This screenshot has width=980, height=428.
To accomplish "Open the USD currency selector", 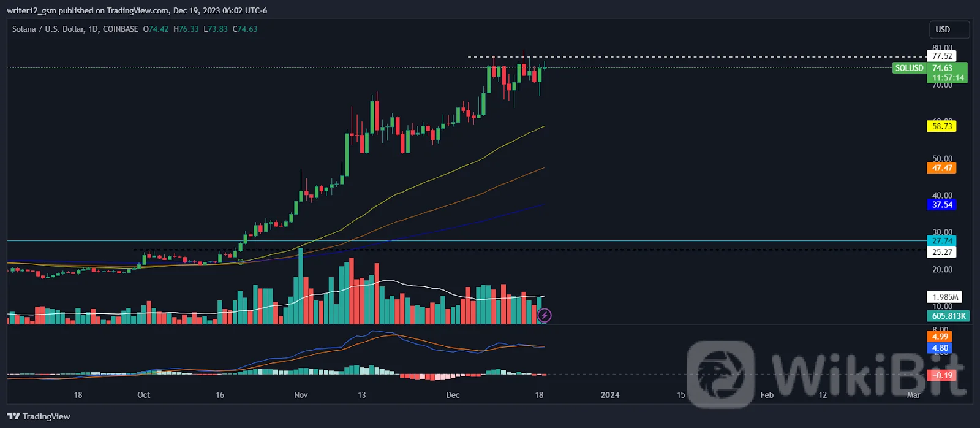I will click(x=948, y=29).
